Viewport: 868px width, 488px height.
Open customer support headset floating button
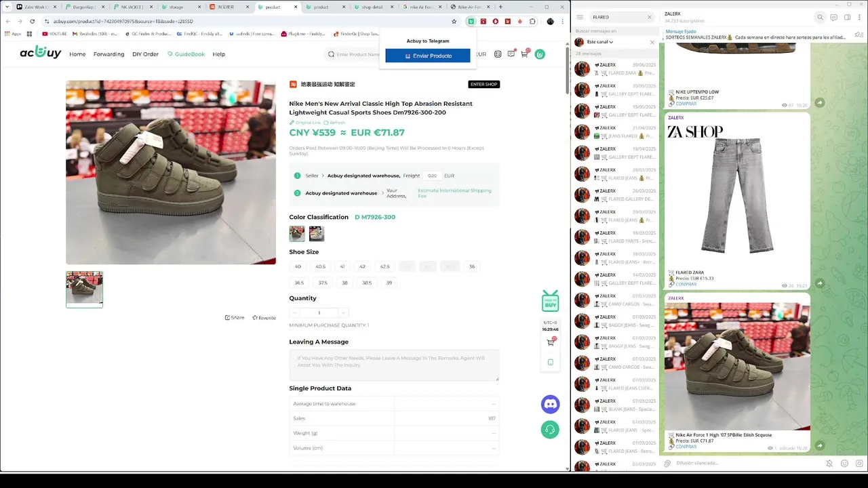[550, 430]
